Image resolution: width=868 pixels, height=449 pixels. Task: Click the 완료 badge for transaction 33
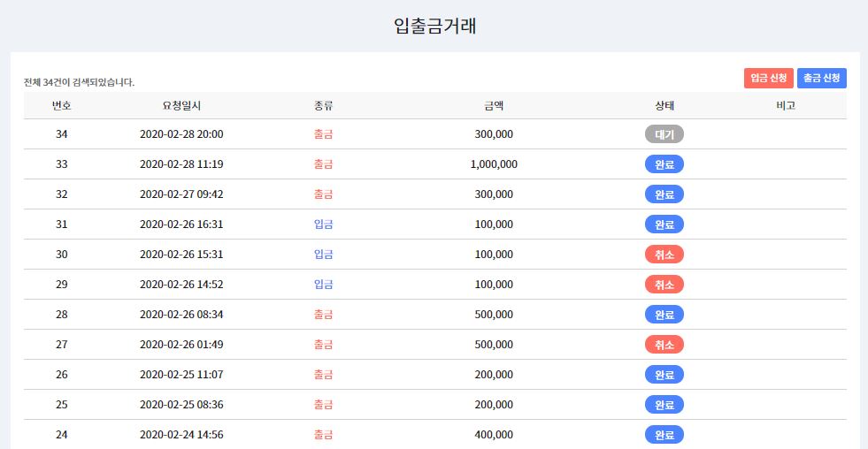(x=664, y=164)
